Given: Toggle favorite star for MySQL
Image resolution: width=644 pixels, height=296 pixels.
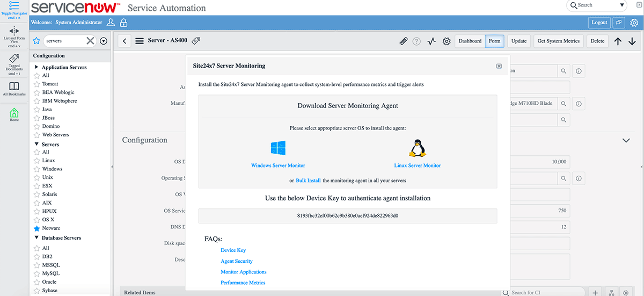Looking at the screenshot, I should pyautogui.click(x=36, y=273).
